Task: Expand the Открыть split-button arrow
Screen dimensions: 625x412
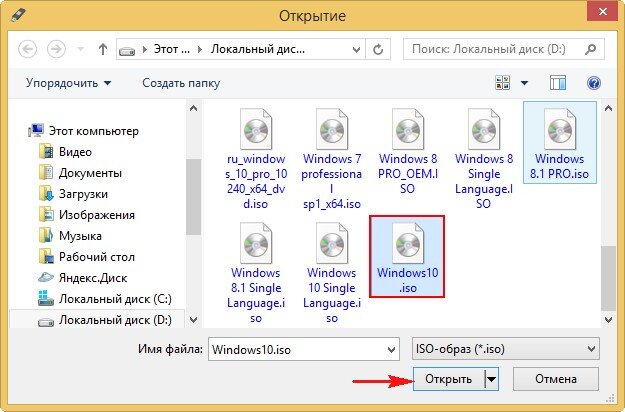Action: (x=492, y=379)
